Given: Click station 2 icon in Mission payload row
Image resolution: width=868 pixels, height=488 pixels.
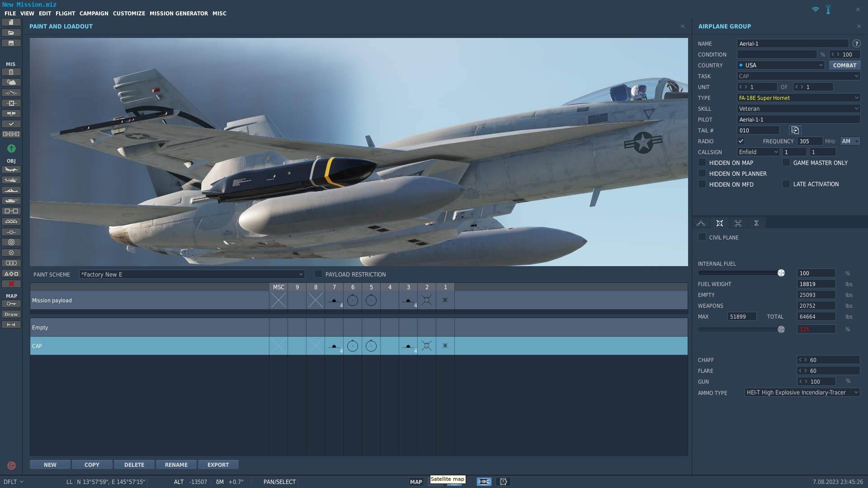Looking at the screenshot, I should 427,300.
